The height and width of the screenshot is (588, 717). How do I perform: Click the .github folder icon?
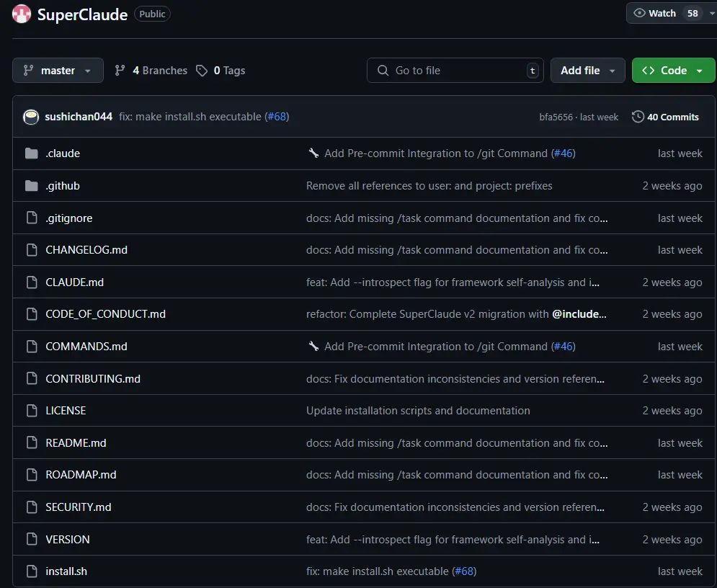click(x=31, y=186)
